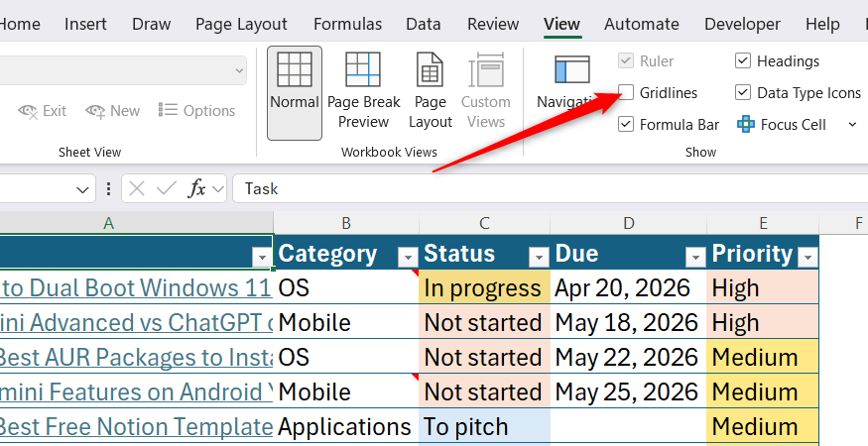The width and height of the screenshot is (868, 446).
Task: Uncheck the Headings checkbox
Action: 743,60
